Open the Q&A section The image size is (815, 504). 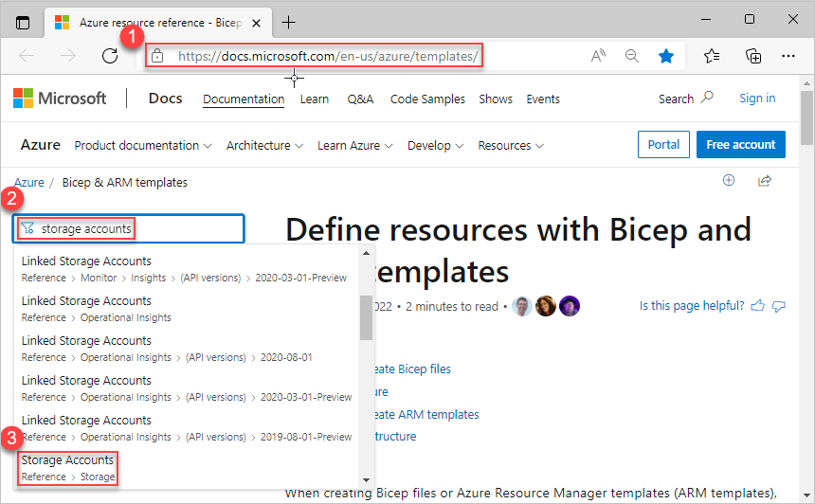[x=360, y=99]
